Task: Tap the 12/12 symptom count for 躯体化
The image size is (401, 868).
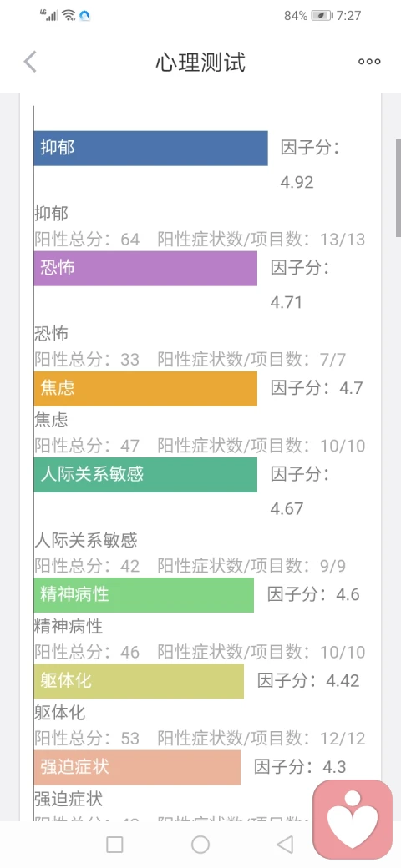Action: (x=343, y=739)
